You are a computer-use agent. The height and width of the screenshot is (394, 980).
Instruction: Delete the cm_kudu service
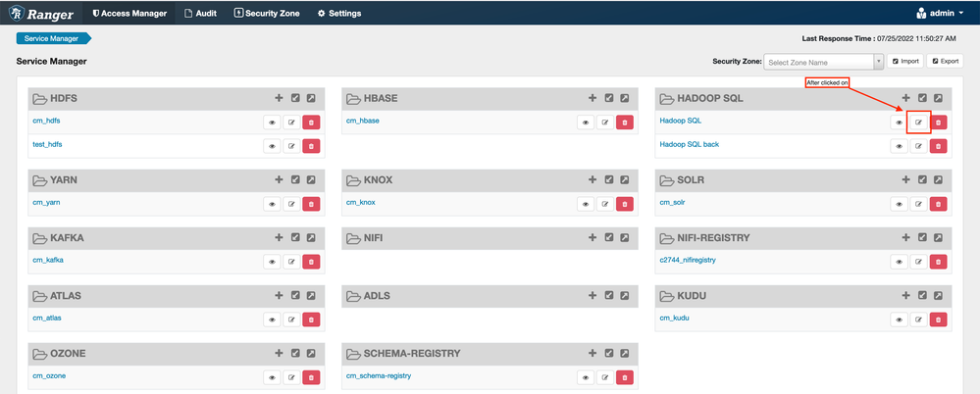[938, 320]
